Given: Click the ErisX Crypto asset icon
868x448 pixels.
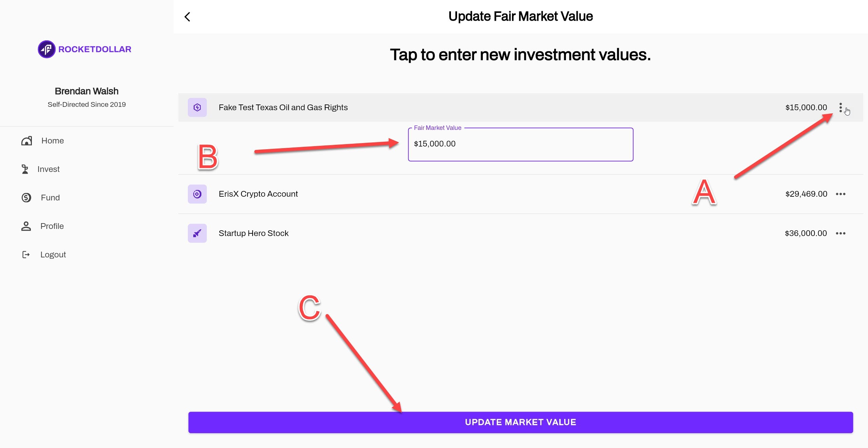Looking at the screenshot, I should coord(197,194).
